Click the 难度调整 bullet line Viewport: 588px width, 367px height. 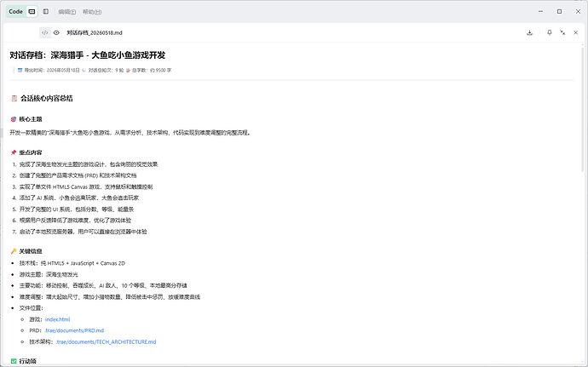(x=110, y=297)
